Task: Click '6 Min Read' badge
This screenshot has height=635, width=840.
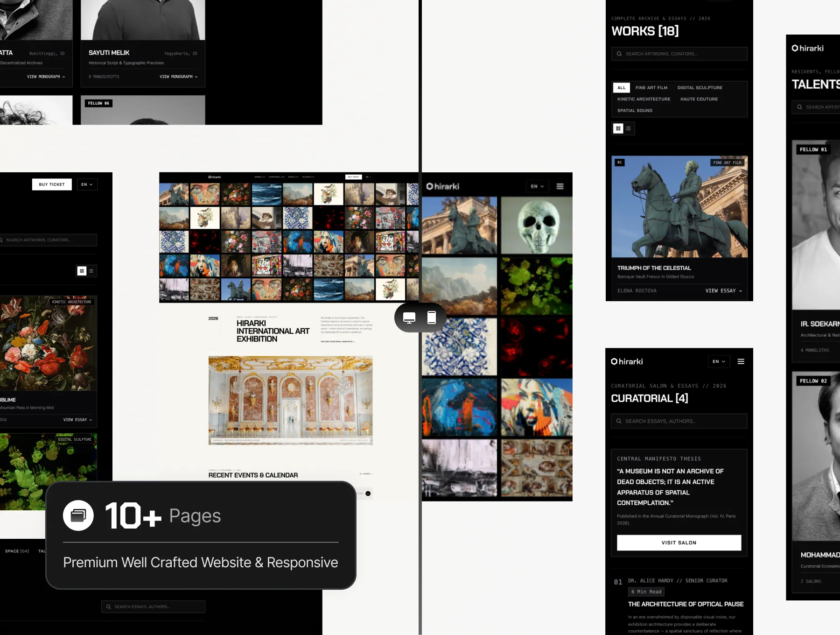Action: click(646, 592)
